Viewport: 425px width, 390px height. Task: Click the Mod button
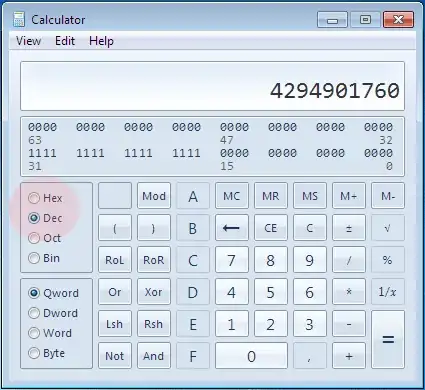tap(154, 196)
